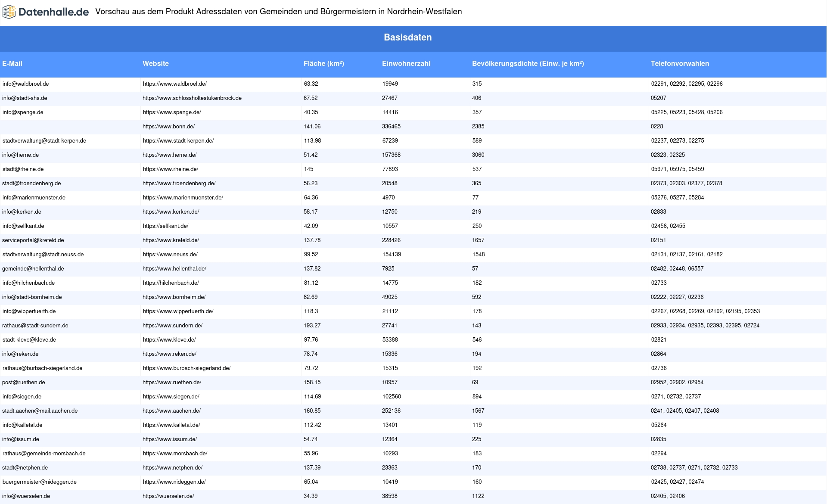Select area codes 02131, 02137, 02161, 02182
Image resolution: width=827 pixels, height=504 pixels.
tap(687, 255)
